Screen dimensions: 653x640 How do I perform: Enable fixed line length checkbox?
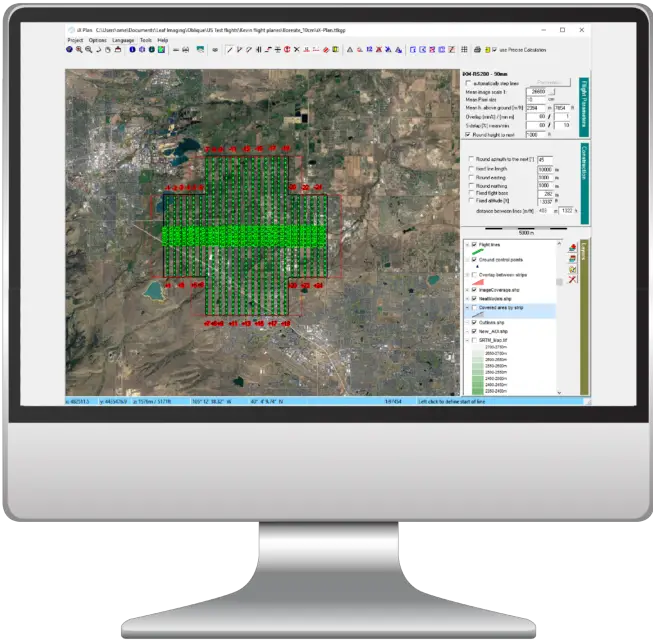pos(471,169)
